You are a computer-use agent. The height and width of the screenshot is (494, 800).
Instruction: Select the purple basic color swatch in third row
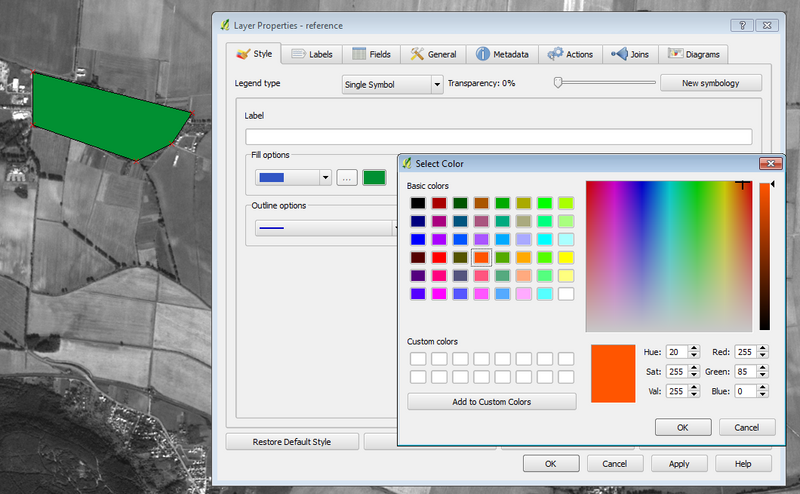point(439,239)
